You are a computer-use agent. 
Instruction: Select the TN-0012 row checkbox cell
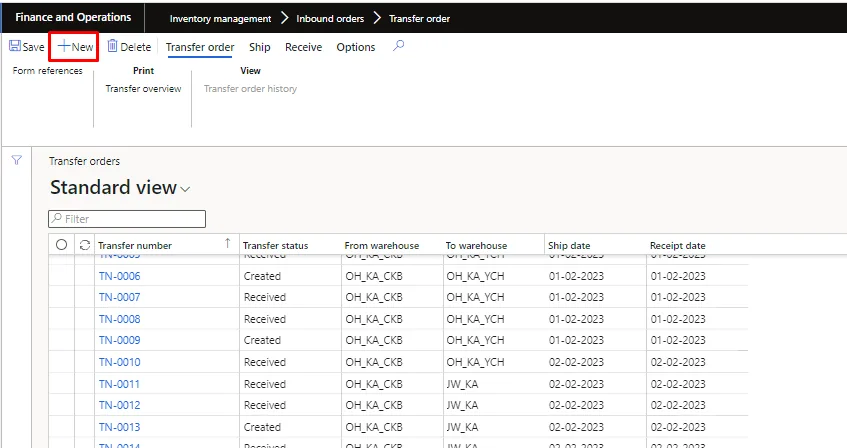coord(62,405)
